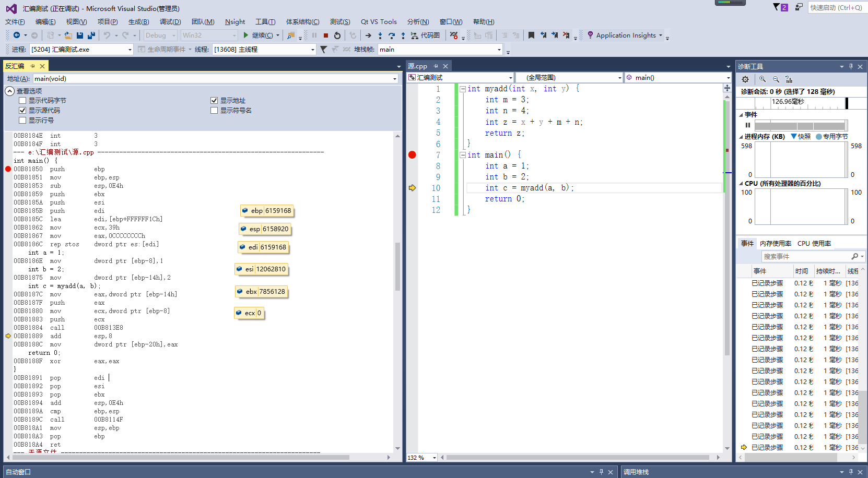
Task: Open the 进程 process dropdown
Action: pos(130,50)
